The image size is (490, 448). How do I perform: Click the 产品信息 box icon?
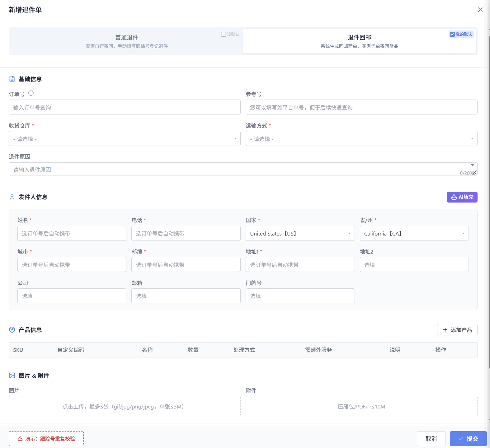(x=12, y=330)
